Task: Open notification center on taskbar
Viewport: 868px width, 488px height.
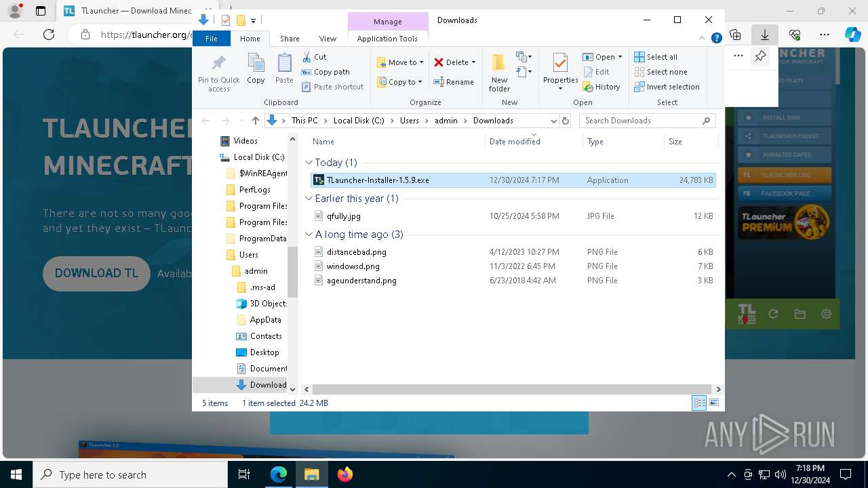Action: 846,474
